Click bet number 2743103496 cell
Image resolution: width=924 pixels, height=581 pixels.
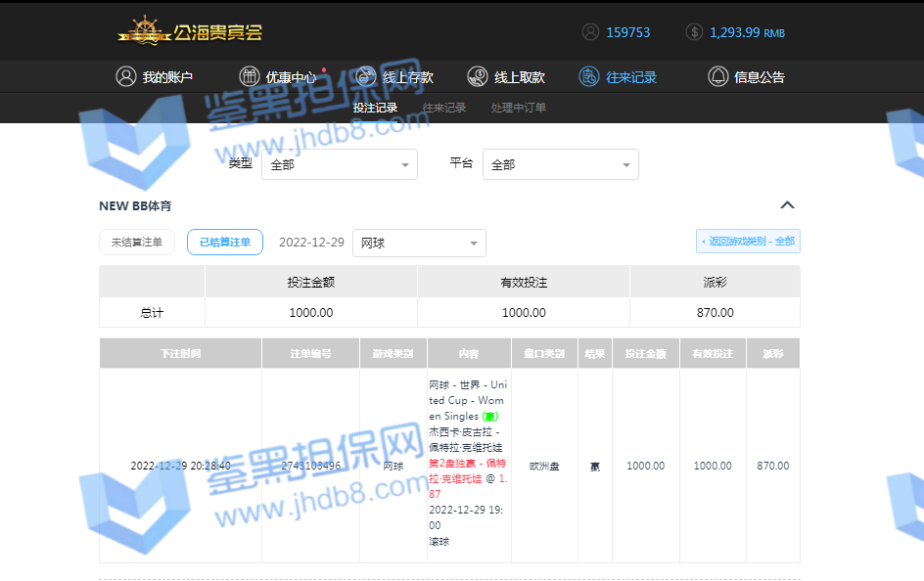point(310,466)
